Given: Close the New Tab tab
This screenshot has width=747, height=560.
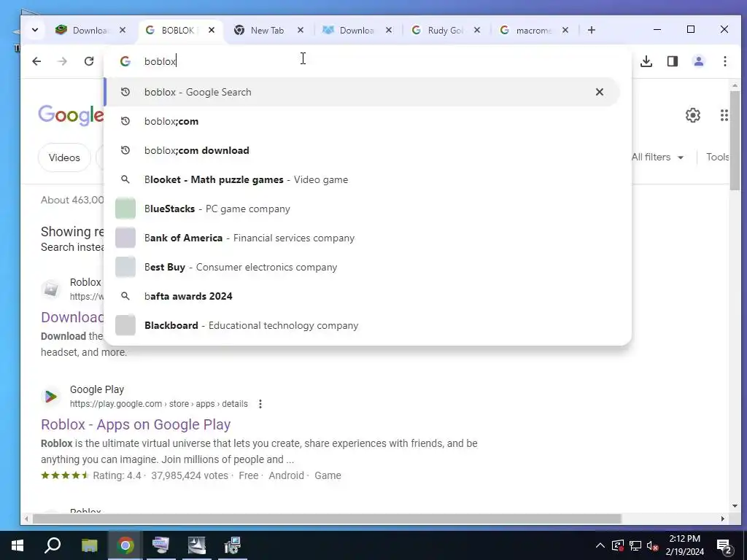Looking at the screenshot, I should [300, 30].
